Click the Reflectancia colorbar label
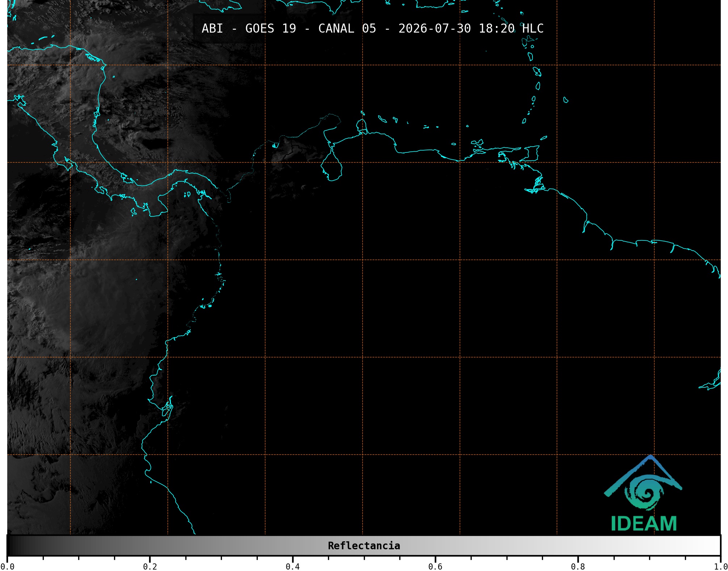Screen dimensions: 728x571 coord(364,546)
